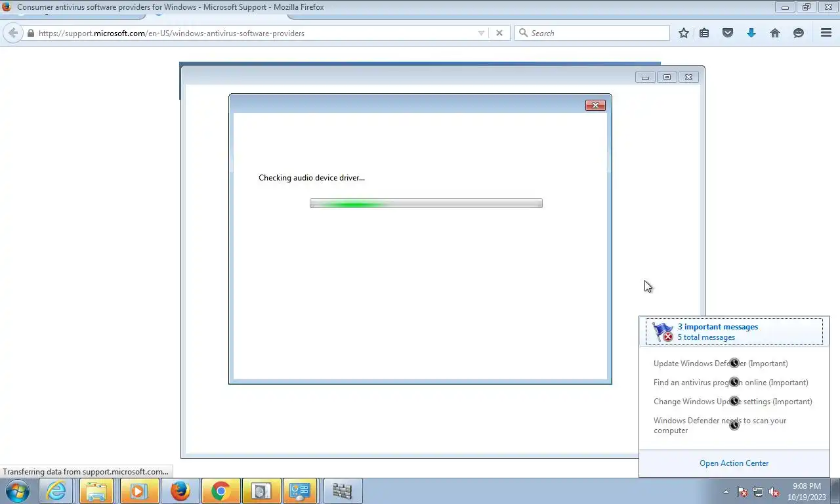Click the muted volume tray icon

774,492
